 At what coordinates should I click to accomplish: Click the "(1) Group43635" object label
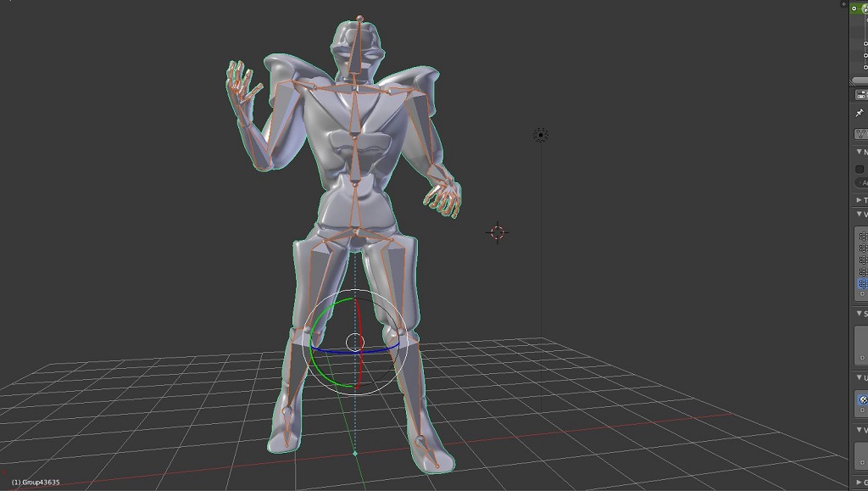[36, 483]
